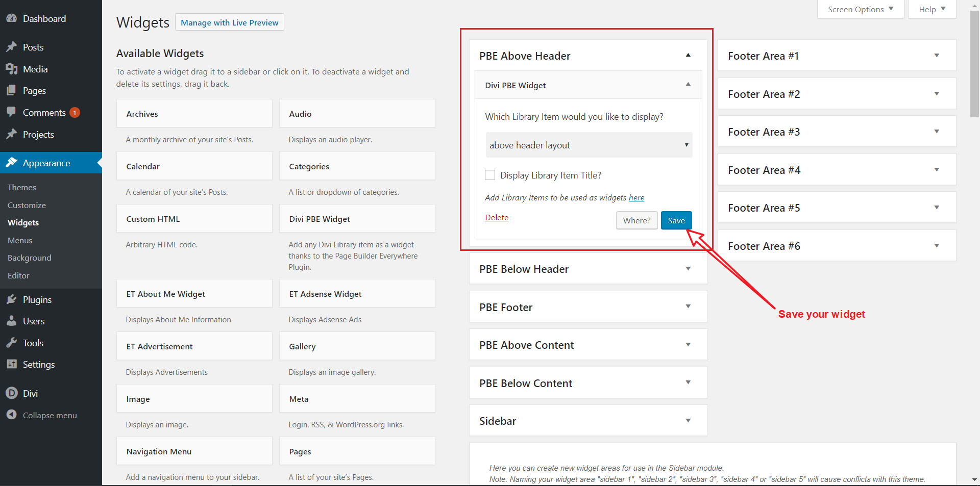The image size is (980, 486).
Task: Click the Divi logo icon
Action: click(11, 393)
